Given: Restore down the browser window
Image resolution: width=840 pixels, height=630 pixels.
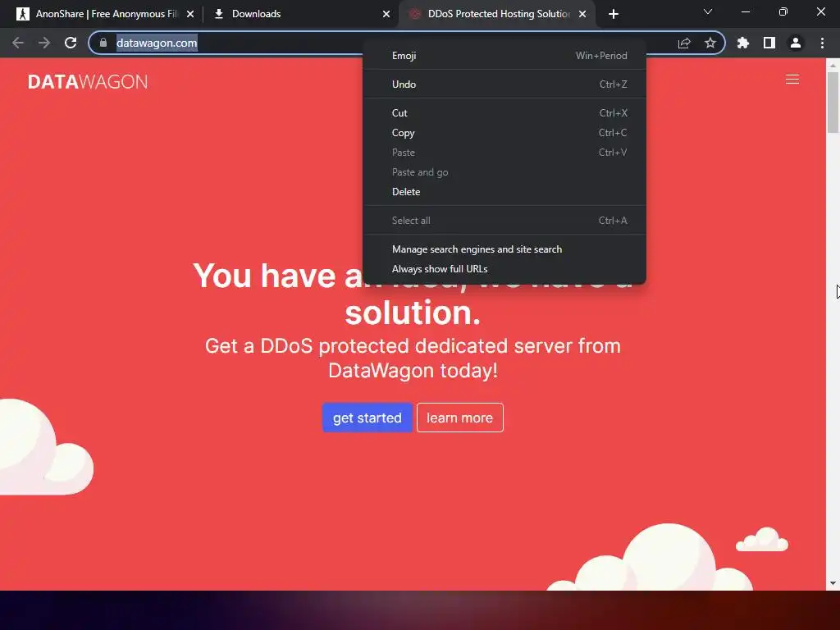Looking at the screenshot, I should 783,11.
